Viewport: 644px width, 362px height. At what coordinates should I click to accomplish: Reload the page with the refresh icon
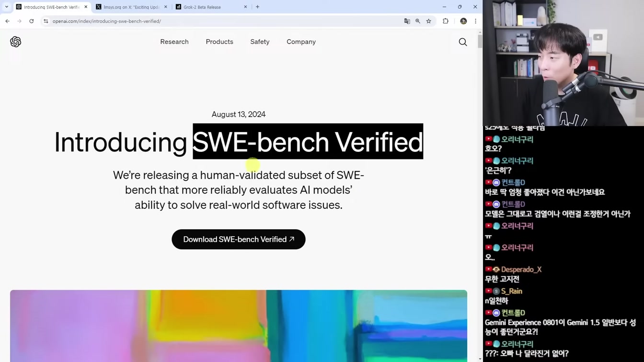coord(32,21)
